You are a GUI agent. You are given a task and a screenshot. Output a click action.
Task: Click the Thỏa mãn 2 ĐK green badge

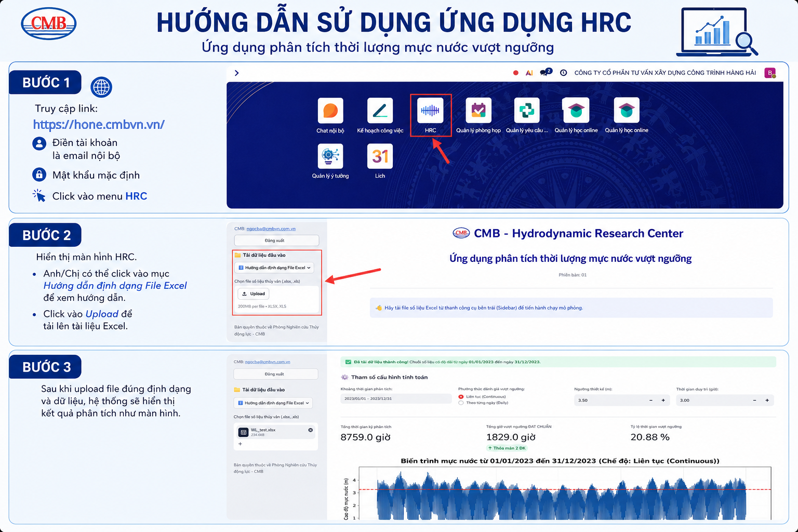click(507, 448)
